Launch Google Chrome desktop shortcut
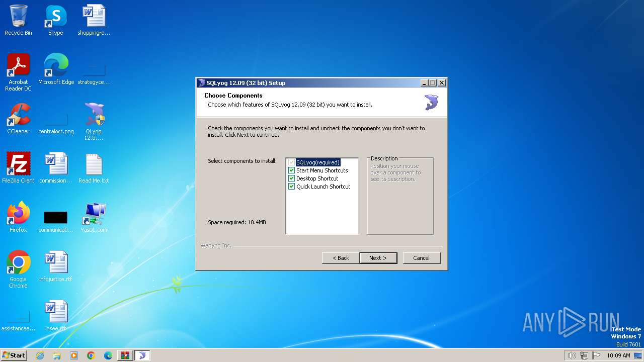 (18, 269)
